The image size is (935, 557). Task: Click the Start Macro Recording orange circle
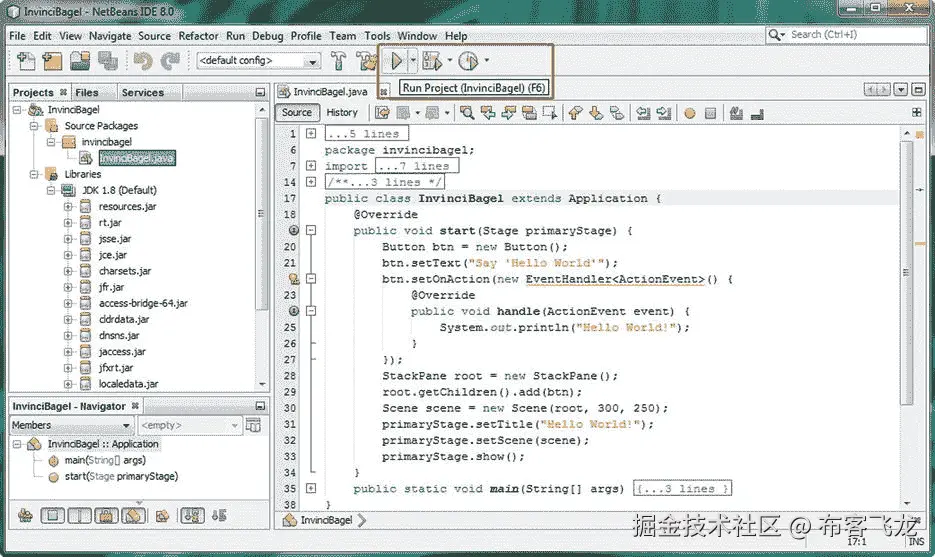tap(690, 113)
